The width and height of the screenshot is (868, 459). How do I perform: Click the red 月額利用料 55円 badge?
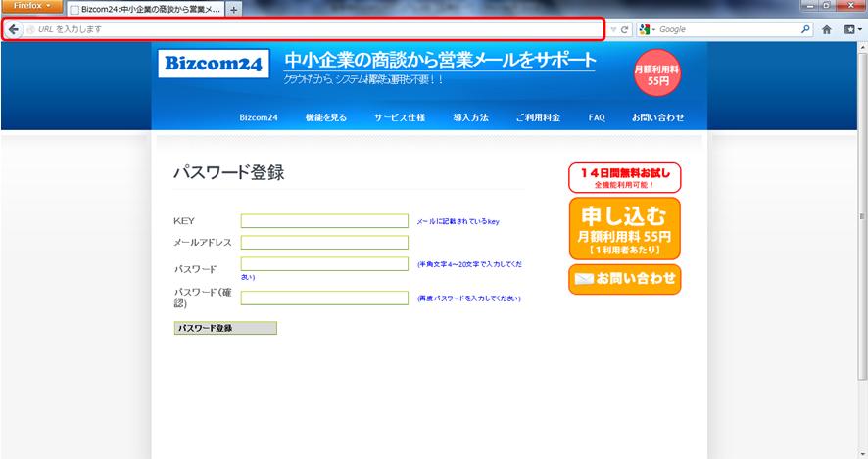point(657,75)
